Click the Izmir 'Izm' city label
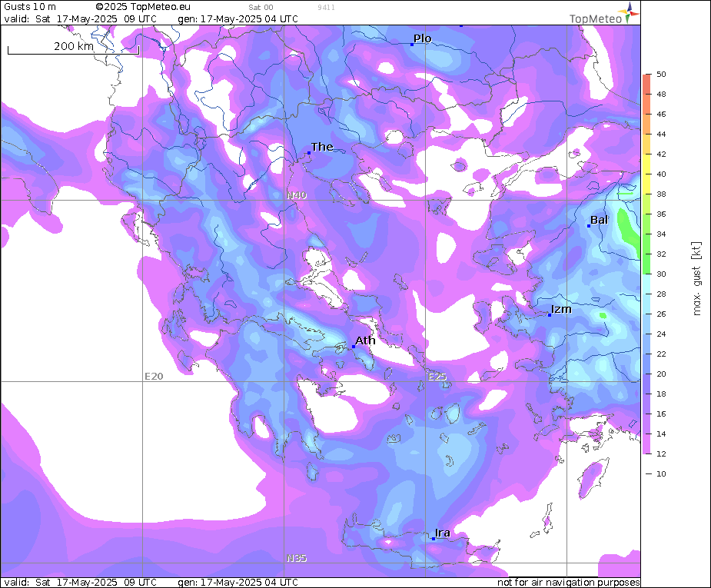Viewport: 711px width, 588px height. (561, 309)
